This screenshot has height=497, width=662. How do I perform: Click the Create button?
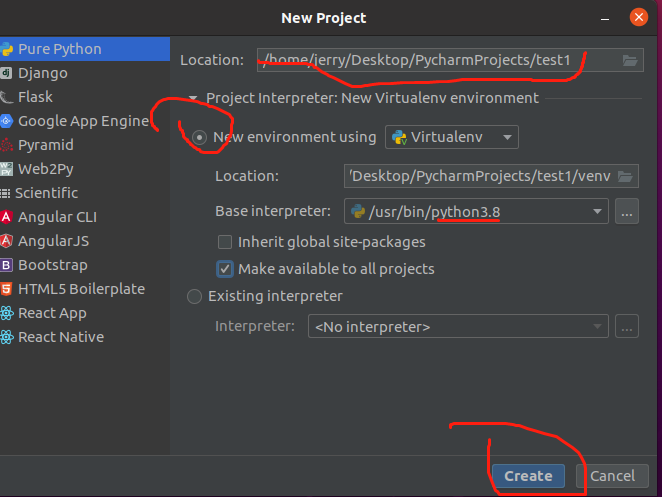(528, 476)
